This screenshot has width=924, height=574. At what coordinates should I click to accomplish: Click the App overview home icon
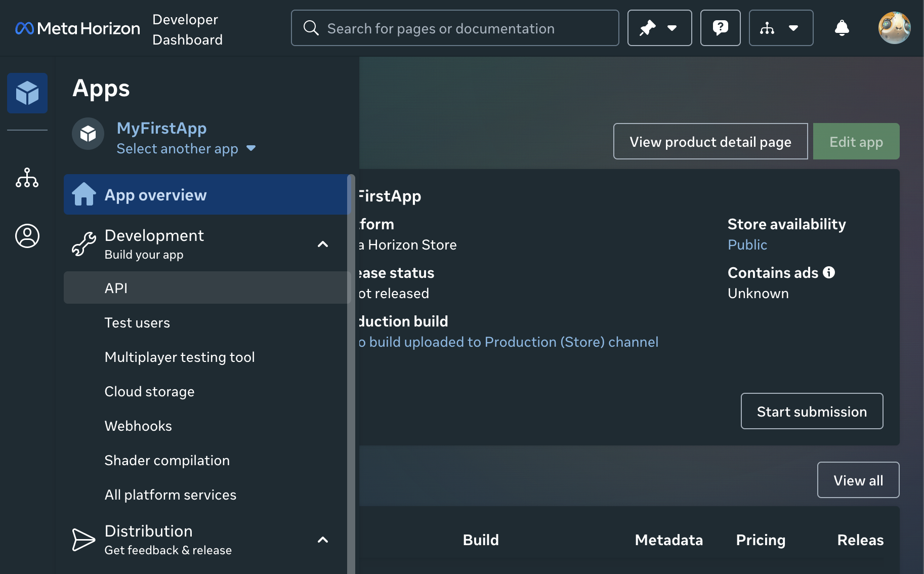coord(85,194)
